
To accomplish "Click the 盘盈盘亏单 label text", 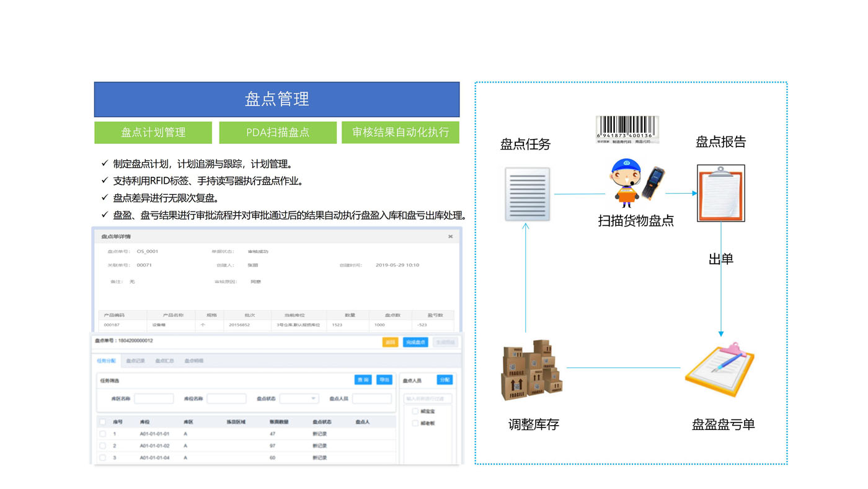I will point(723,424).
